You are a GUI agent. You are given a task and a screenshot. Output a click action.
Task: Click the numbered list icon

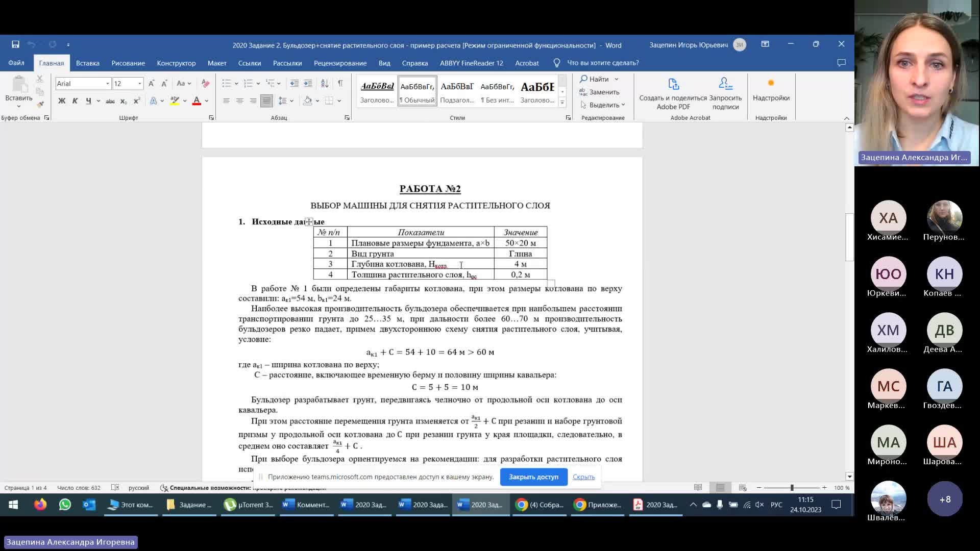tap(249, 83)
